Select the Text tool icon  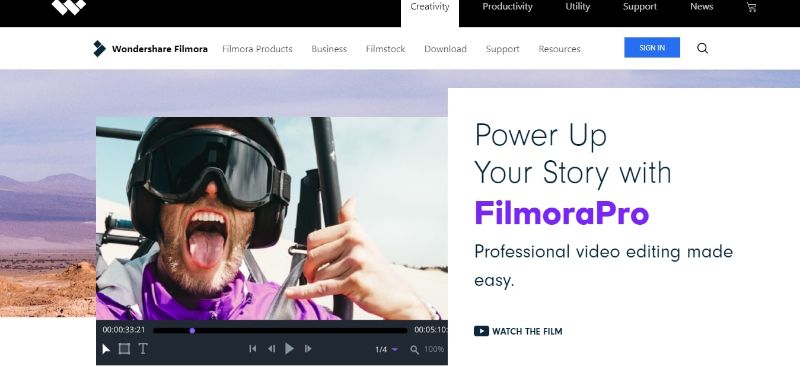(143, 349)
